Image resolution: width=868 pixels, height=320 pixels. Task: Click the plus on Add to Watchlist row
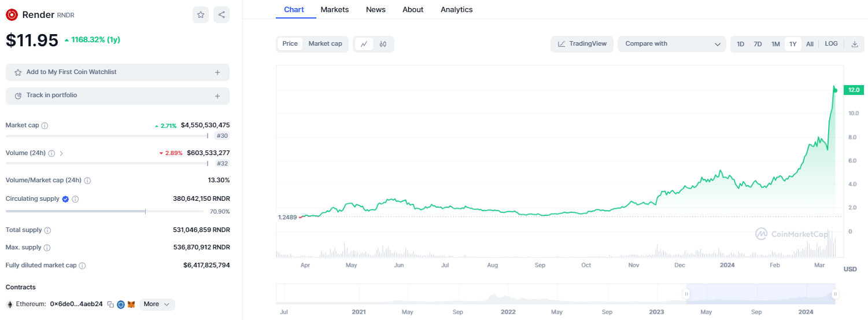tap(217, 72)
